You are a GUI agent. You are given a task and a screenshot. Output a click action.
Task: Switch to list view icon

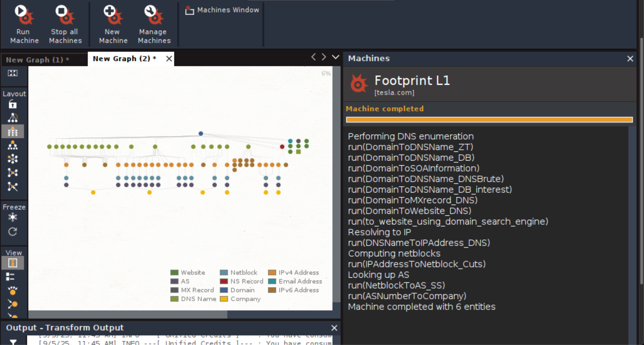tap(10, 277)
